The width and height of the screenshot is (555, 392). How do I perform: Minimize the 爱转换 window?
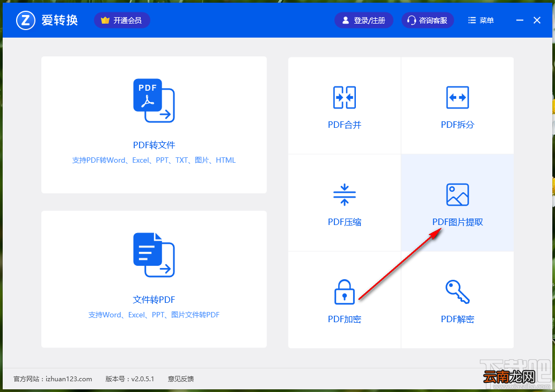coord(520,20)
